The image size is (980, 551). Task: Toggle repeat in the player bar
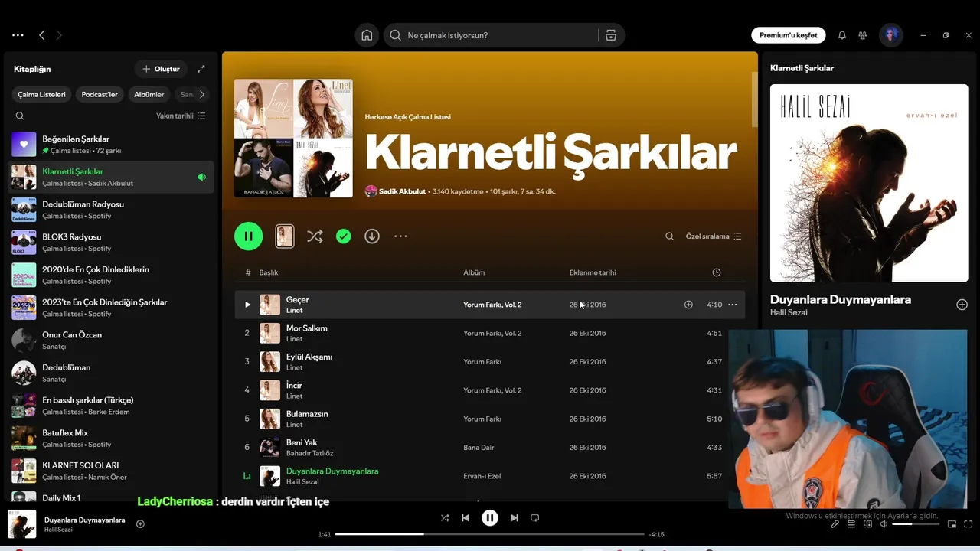(x=535, y=518)
